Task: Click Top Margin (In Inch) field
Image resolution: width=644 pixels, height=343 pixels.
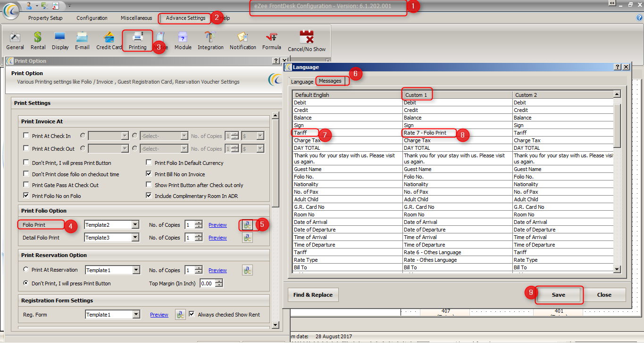Action: pyautogui.click(x=208, y=283)
